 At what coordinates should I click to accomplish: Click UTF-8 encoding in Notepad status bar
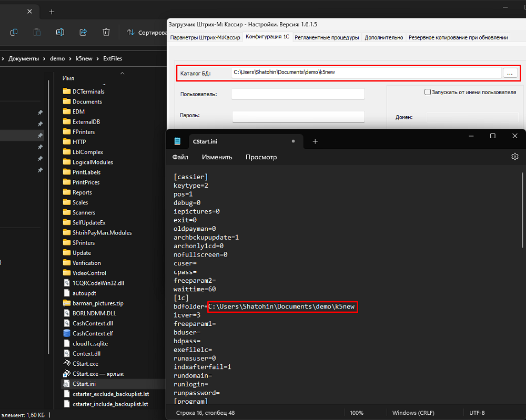point(477,413)
